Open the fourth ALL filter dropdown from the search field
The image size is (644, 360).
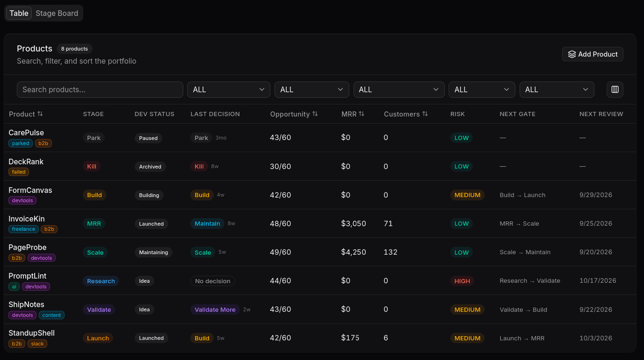tap(482, 89)
